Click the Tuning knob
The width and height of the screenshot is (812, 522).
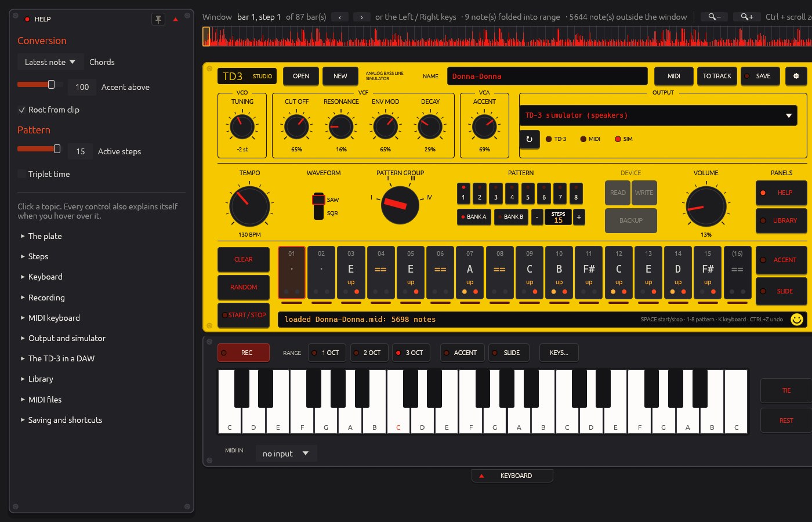(242, 126)
